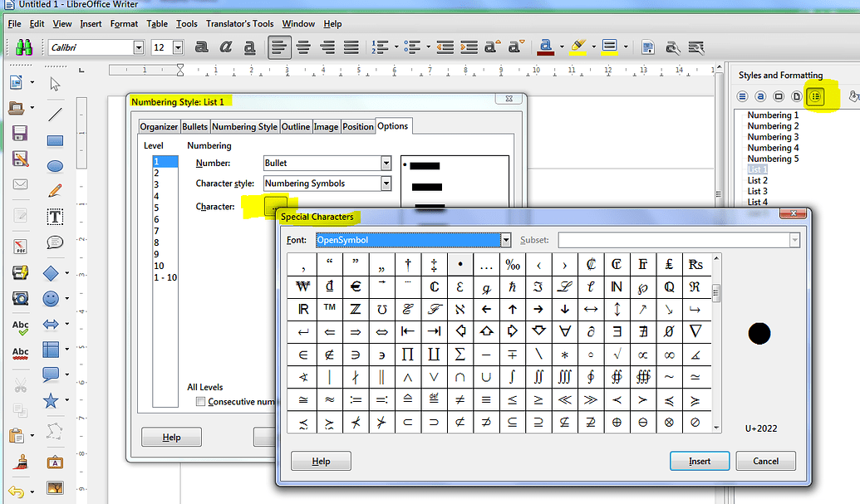Enable the Consecutive numbering checkbox
This screenshot has width=860, height=504.
click(199, 401)
